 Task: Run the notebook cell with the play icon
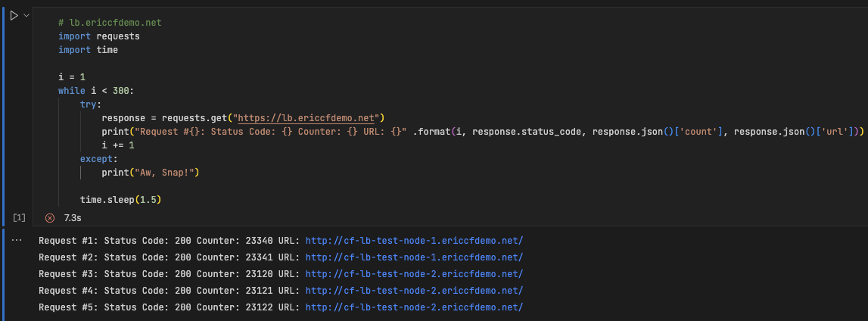14,15
